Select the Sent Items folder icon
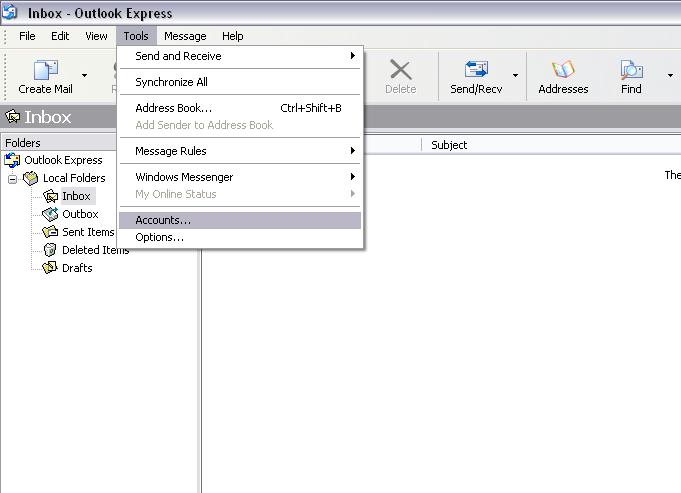Image resolution: width=681 pixels, height=493 pixels. (50, 232)
